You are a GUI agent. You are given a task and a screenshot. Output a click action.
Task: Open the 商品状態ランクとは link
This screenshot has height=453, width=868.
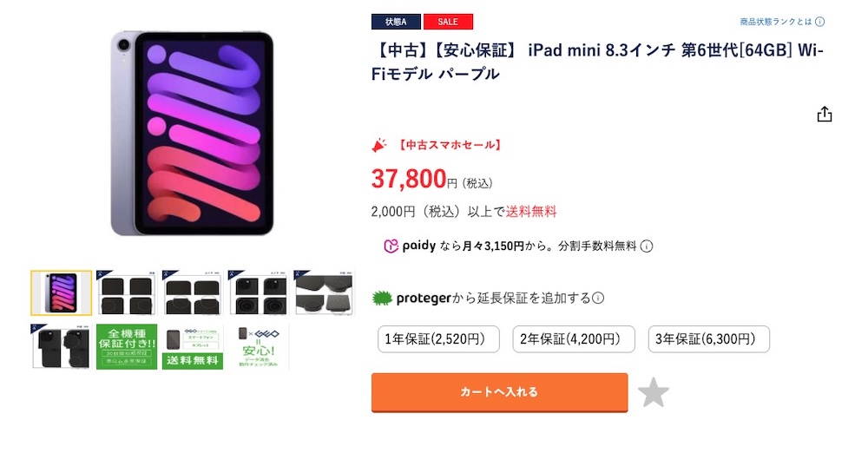pos(775,22)
